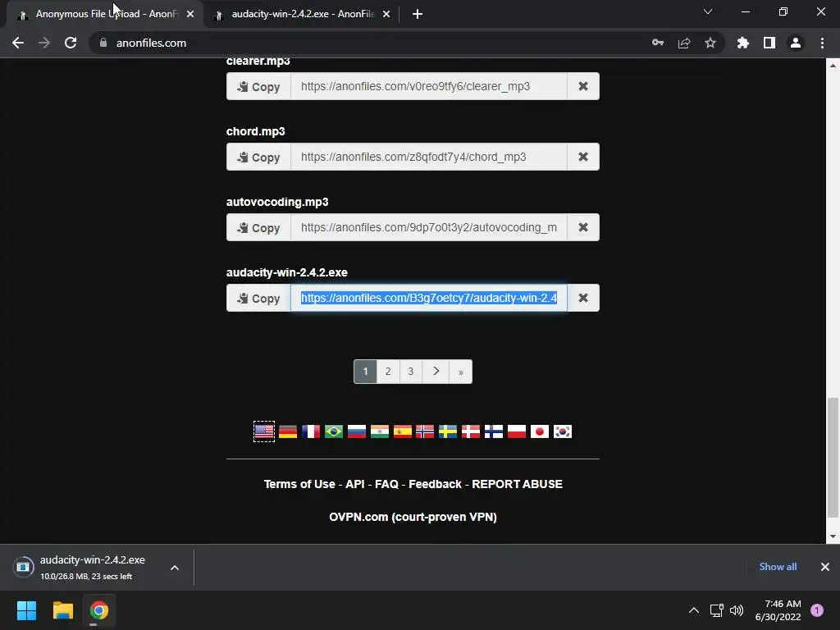Image resolution: width=840 pixels, height=630 pixels.
Task: Select the chord_mp3 URL field
Action: (429, 157)
